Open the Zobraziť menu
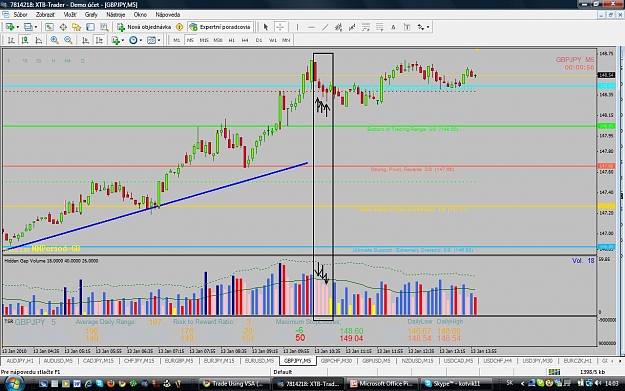Image resolution: width=625 pixels, height=391 pixels. click(x=45, y=14)
